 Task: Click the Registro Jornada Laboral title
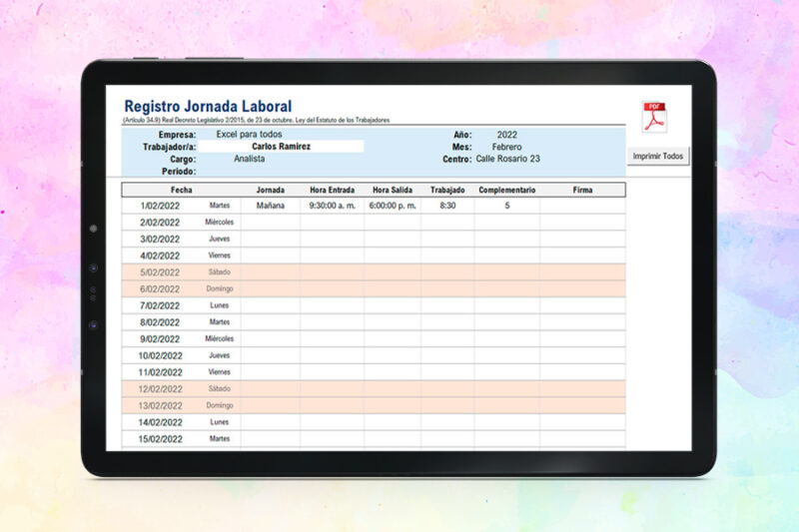(208, 107)
